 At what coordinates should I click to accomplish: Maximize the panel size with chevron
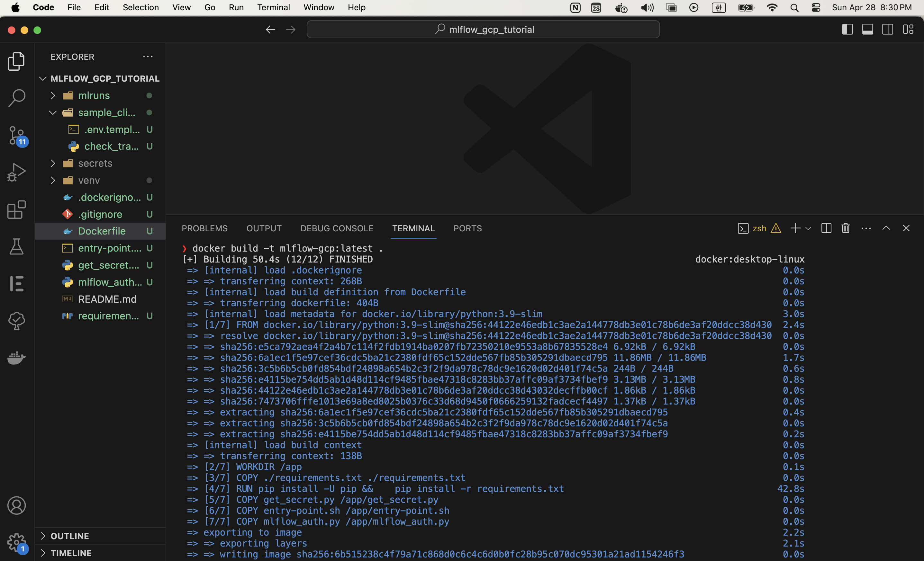[886, 228]
